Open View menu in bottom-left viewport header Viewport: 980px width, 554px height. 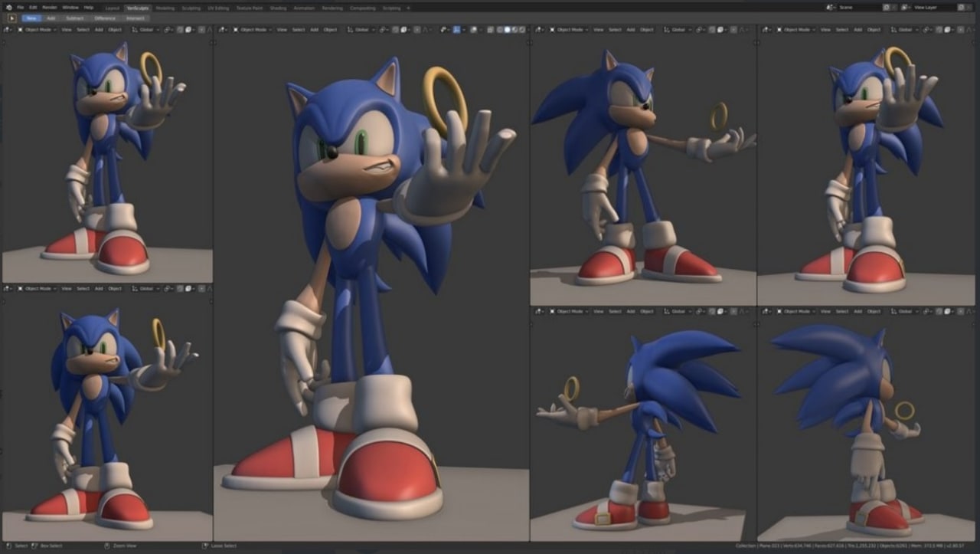[x=67, y=288]
